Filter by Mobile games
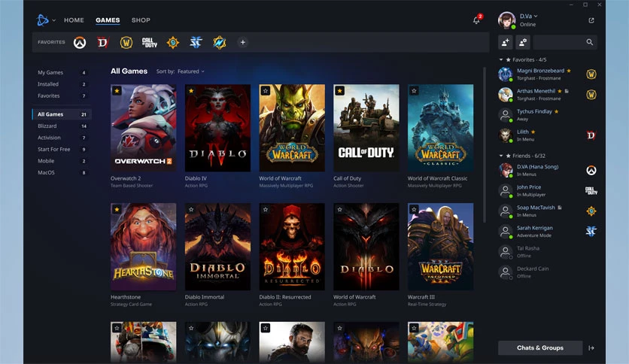The width and height of the screenshot is (629, 364). coord(62,161)
